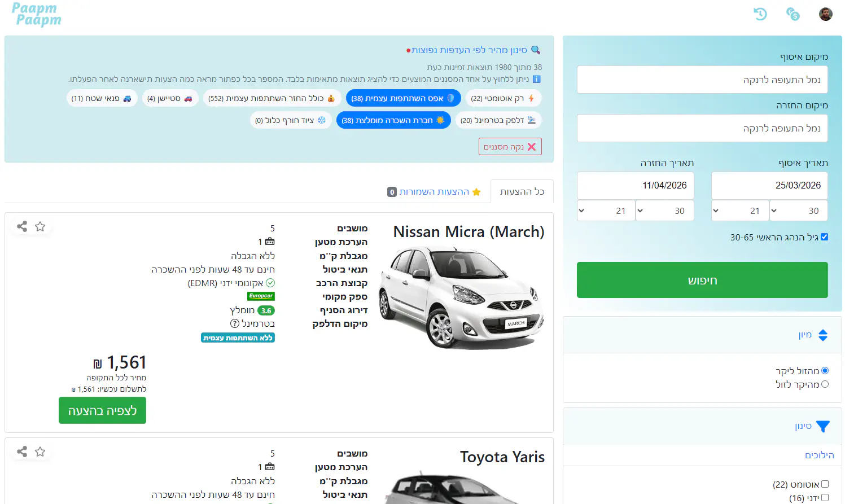This screenshot has width=845, height=504.
Task: Star the Toyota Yaris offer as favorite
Action: [40, 452]
